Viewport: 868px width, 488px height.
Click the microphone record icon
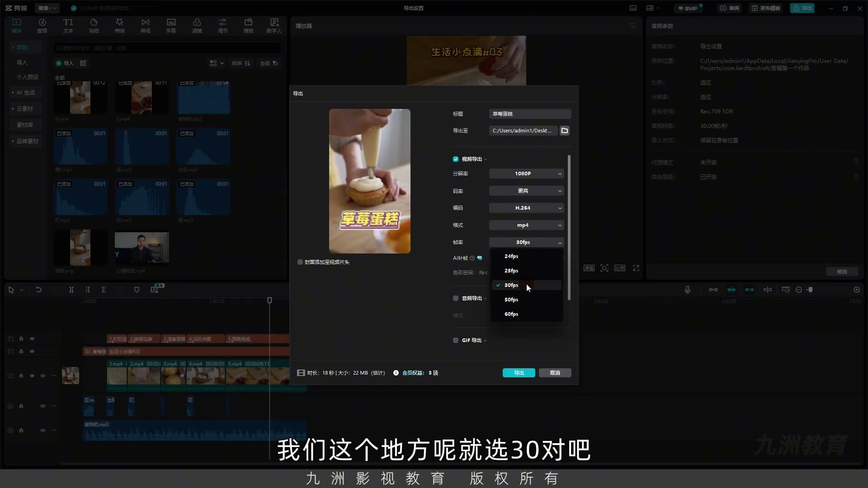click(x=688, y=290)
